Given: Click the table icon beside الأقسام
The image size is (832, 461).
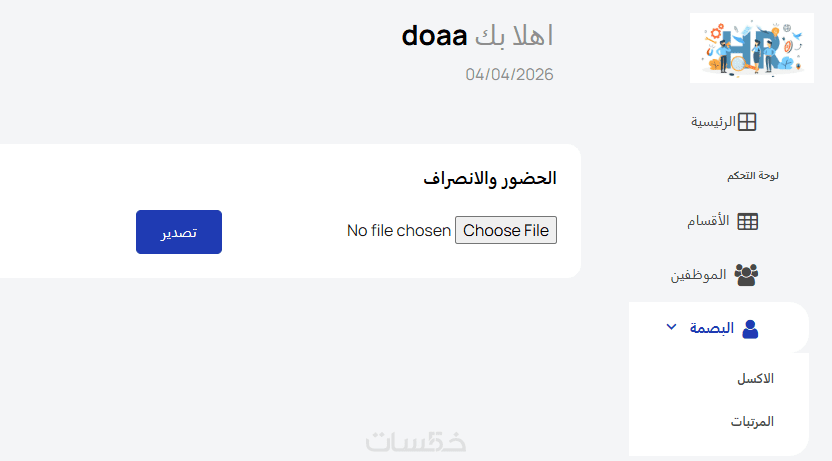Looking at the screenshot, I should pyautogui.click(x=748, y=222).
